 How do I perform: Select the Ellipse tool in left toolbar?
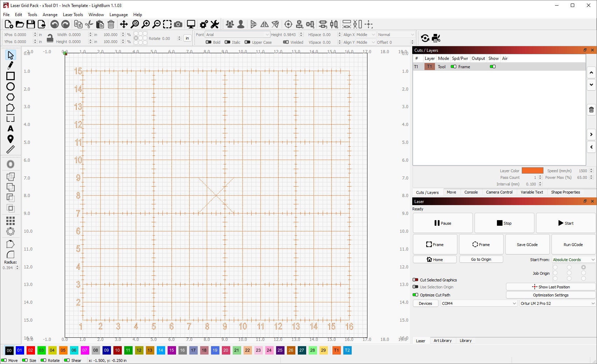pyautogui.click(x=10, y=86)
